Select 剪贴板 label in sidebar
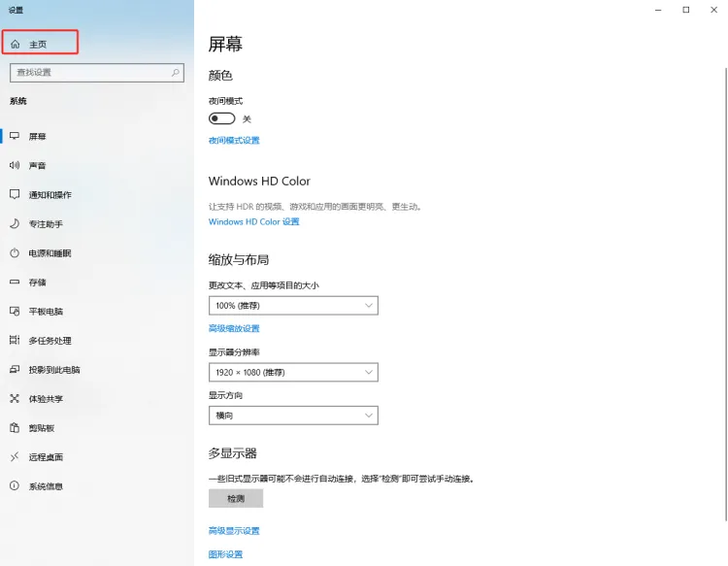Screen dimensions: 728x566 pyautogui.click(x=42, y=428)
